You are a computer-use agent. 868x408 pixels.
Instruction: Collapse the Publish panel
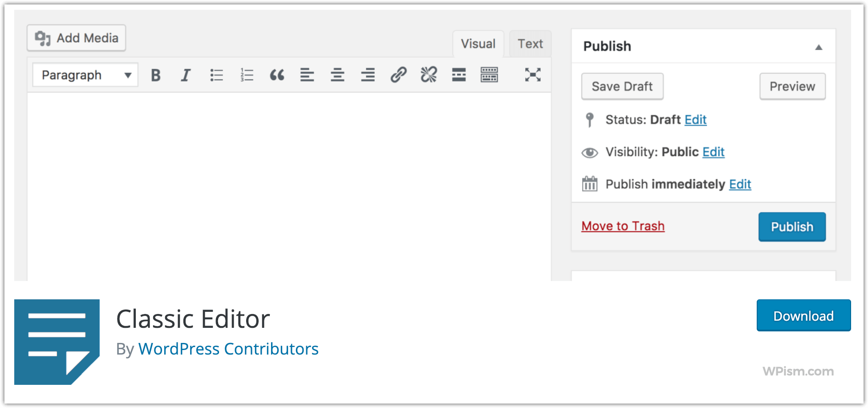(818, 47)
